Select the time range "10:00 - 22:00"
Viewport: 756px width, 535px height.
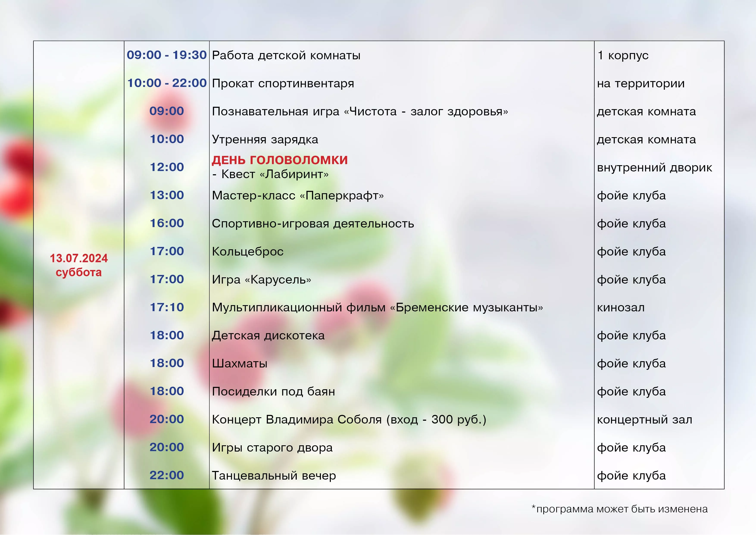167,83
